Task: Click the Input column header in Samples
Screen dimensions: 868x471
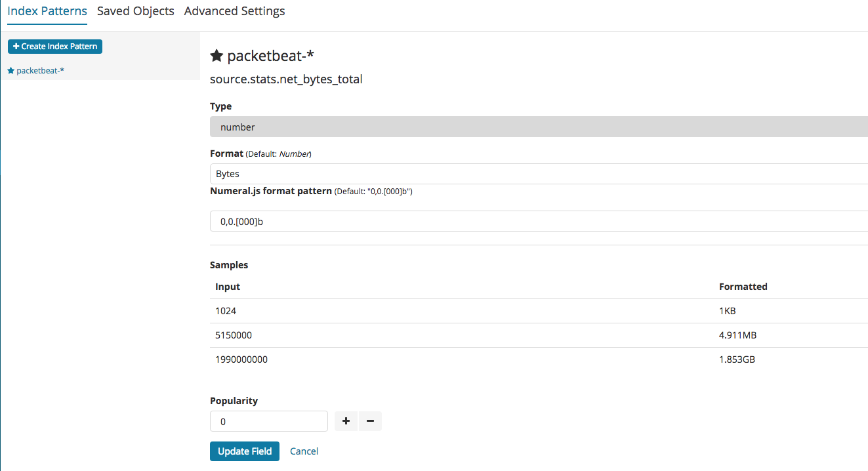Action: click(x=228, y=287)
